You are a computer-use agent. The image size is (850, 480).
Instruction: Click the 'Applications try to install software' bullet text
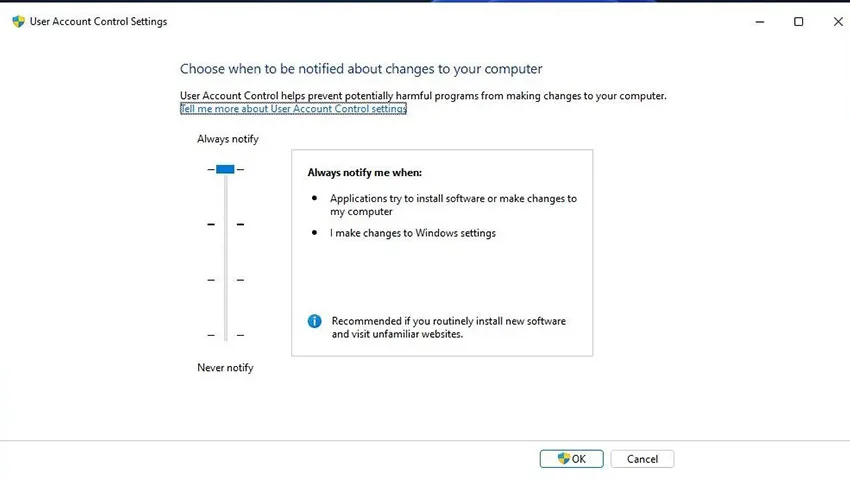coord(453,205)
